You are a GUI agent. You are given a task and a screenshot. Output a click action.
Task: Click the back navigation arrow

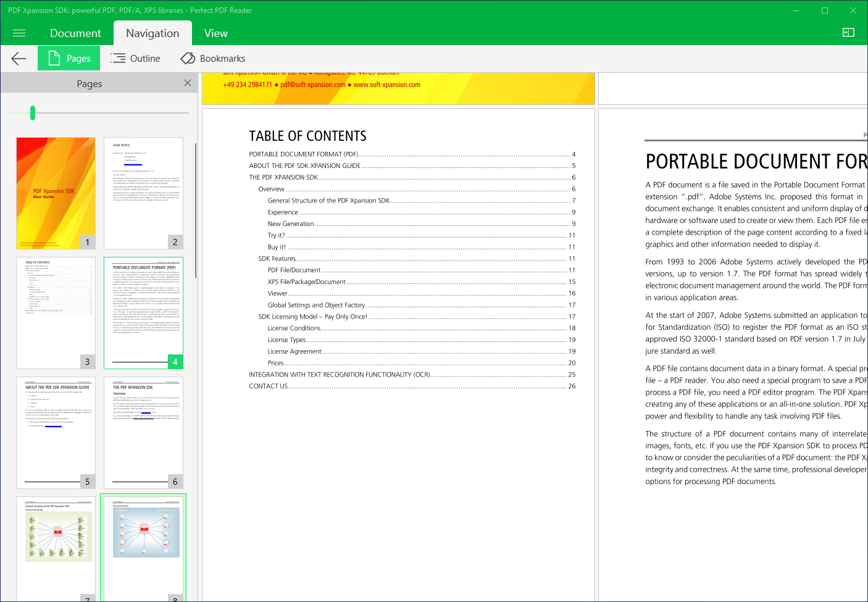pos(18,58)
